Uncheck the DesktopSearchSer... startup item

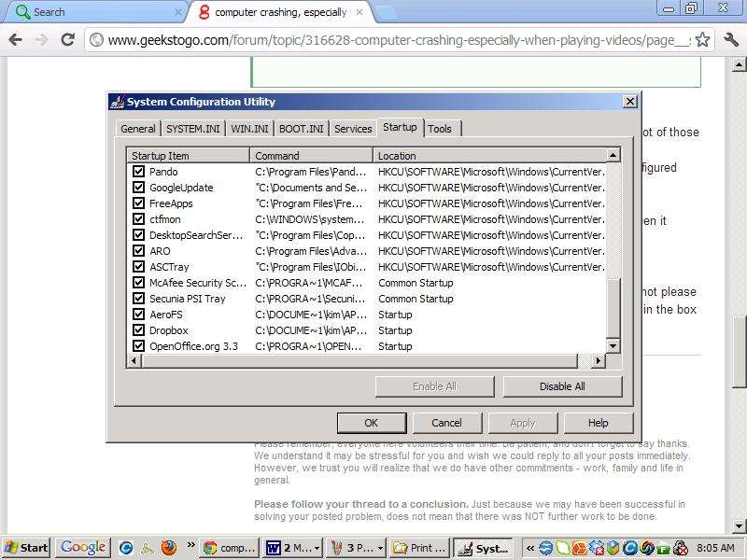[x=138, y=235]
